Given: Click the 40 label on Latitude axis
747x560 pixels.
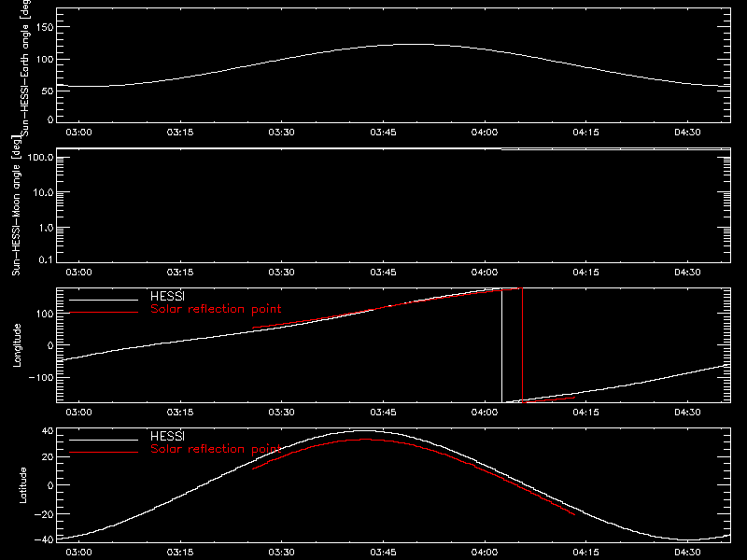Looking at the screenshot, I should tap(48, 431).
